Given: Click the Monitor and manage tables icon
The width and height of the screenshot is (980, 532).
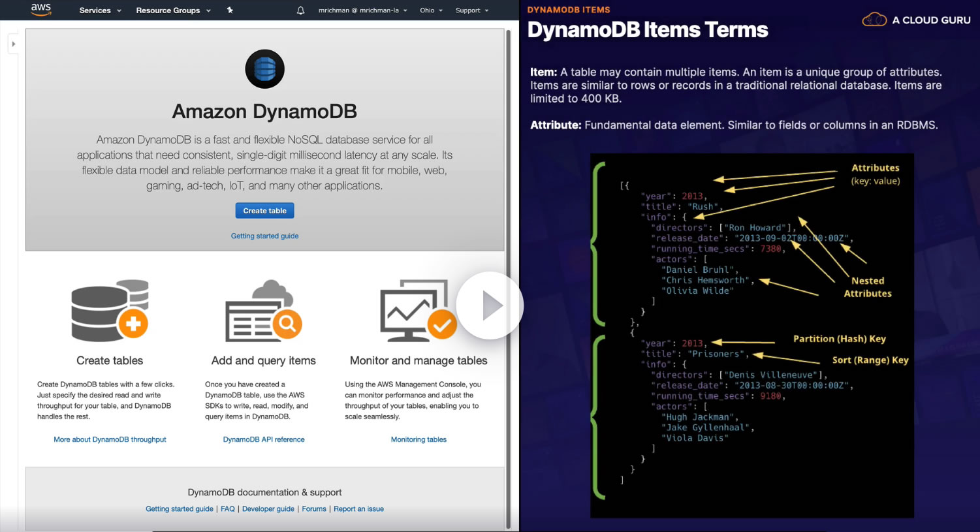Looking at the screenshot, I should 419,311.
